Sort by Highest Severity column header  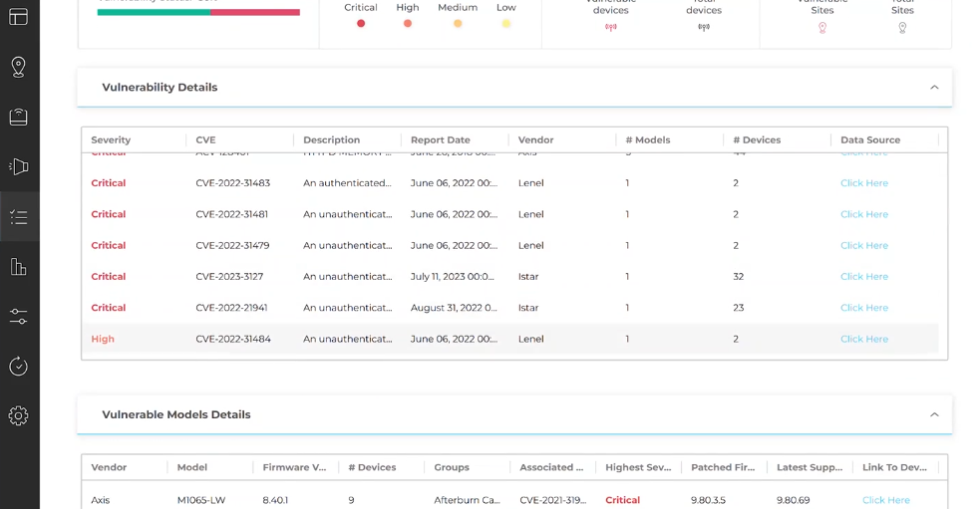coord(638,467)
